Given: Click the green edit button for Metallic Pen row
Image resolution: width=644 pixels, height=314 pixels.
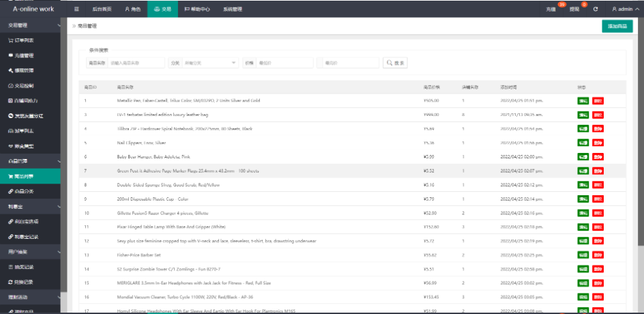Looking at the screenshot, I should click(583, 101).
